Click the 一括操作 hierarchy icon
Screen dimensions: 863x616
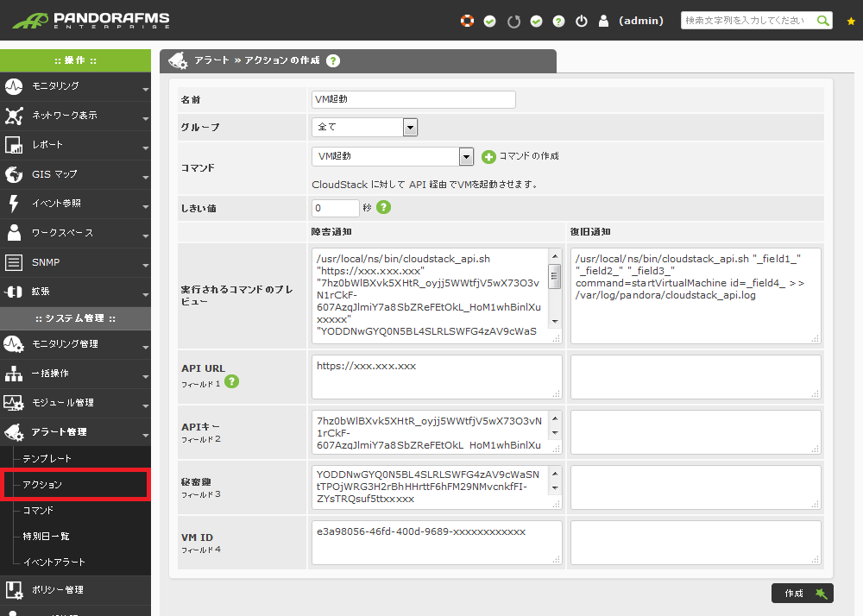tap(14, 374)
